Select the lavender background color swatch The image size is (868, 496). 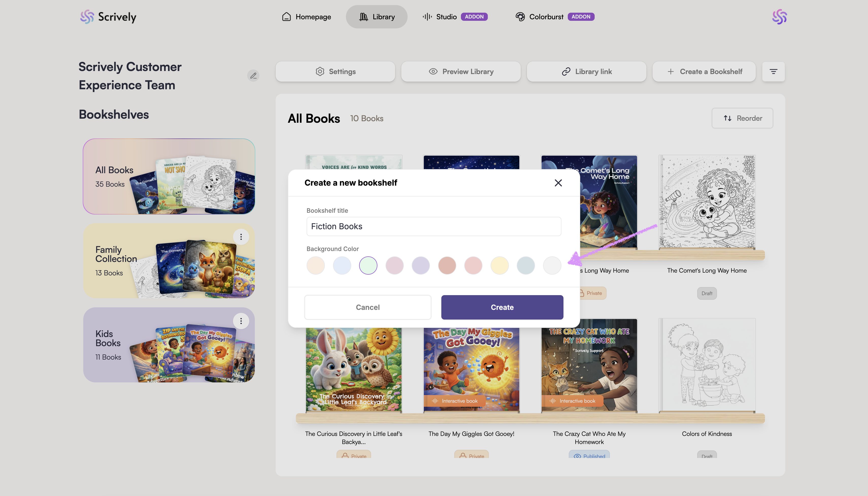pos(421,265)
